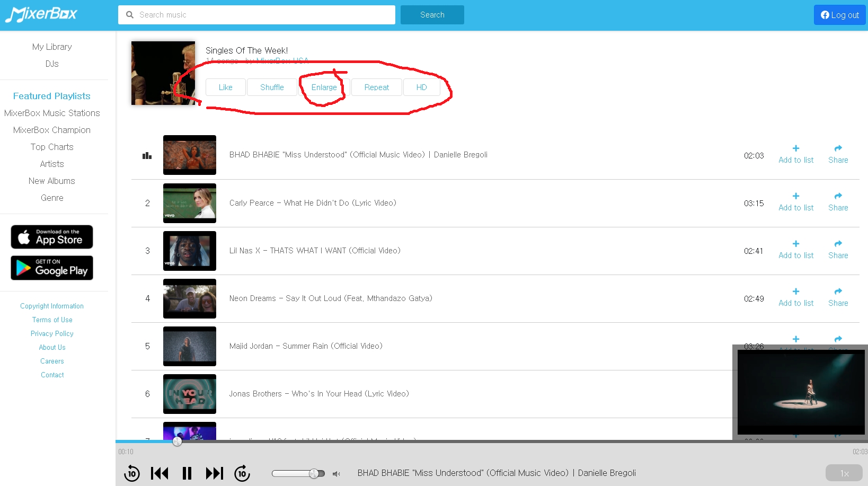
Task: Open the 1x playback speed control
Action: pos(844,473)
